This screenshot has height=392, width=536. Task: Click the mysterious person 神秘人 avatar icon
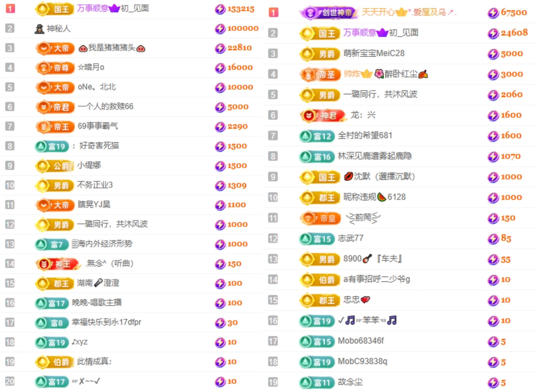[39, 29]
